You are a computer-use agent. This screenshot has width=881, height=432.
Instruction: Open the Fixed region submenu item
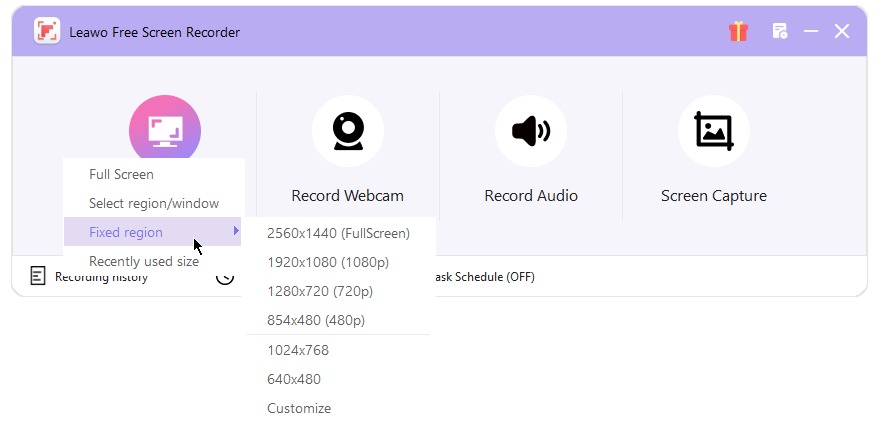[152, 232]
